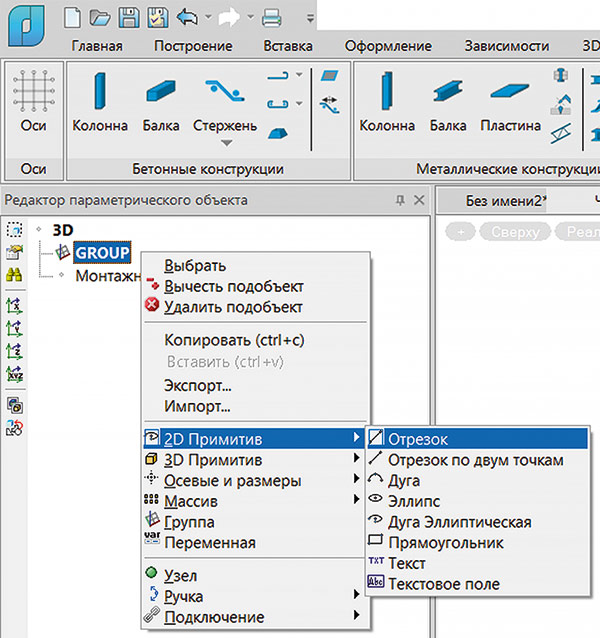The width and height of the screenshot is (600, 638).
Task: Select Эллипс in the submenu
Action: [x=478, y=501]
